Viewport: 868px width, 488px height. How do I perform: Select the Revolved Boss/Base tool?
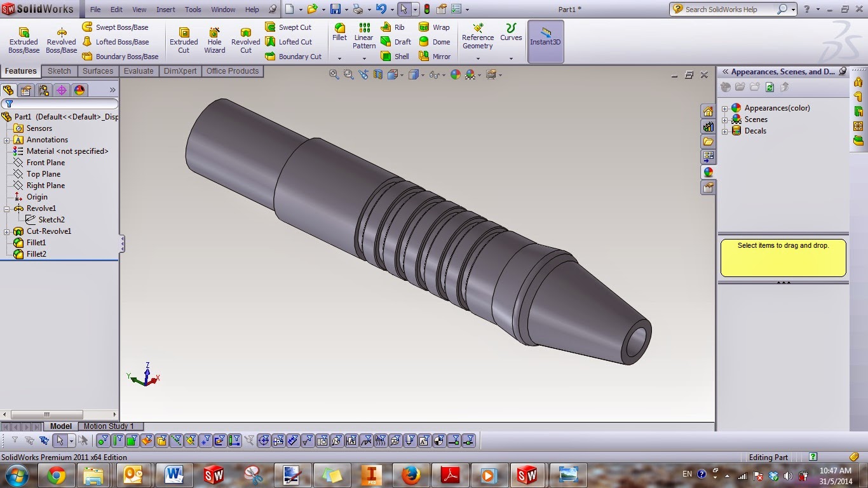(62, 40)
